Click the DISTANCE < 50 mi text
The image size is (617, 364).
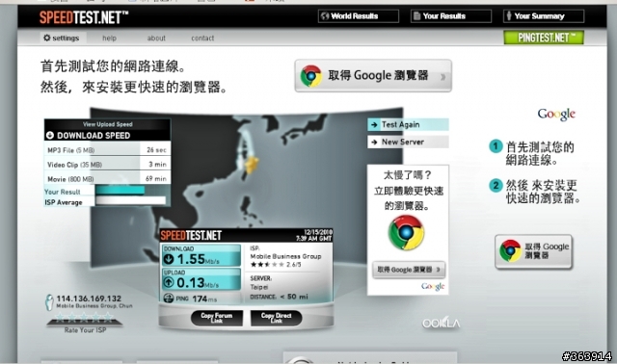coord(279,297)
